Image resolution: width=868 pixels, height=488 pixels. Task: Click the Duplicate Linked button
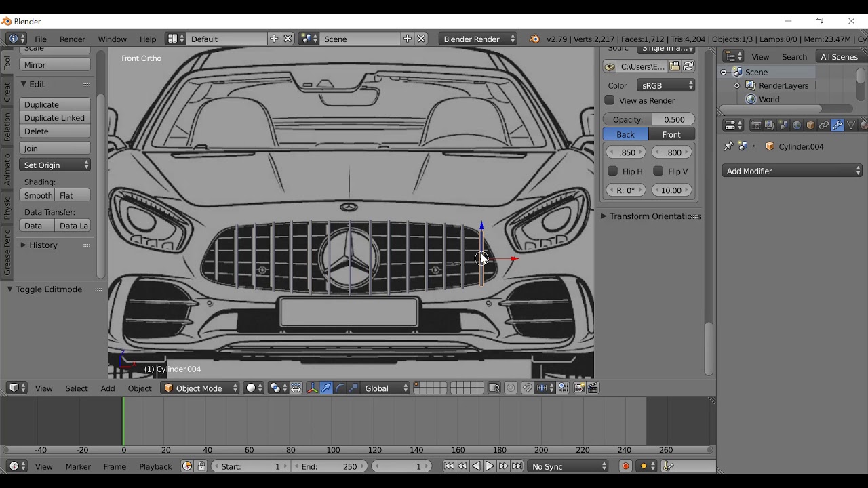point(55,118)
